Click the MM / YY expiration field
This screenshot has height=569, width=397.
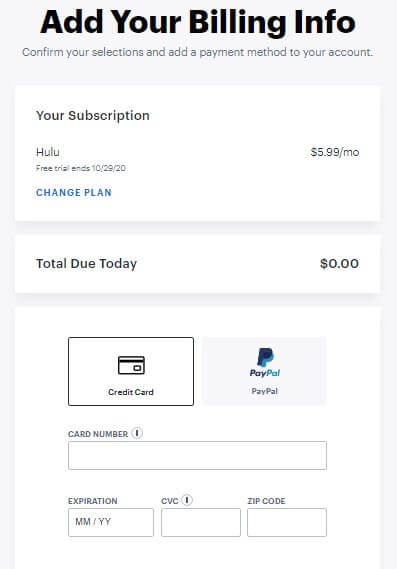pos(111,522)
